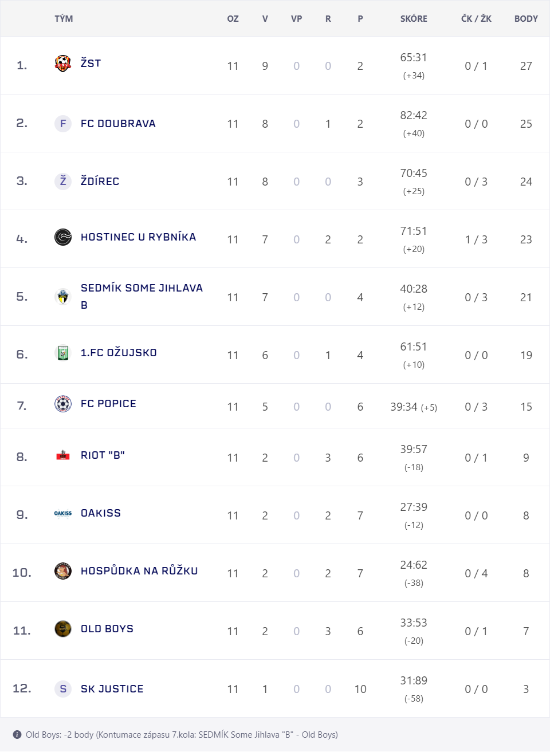Click the Riot "B" team logo
Viewport: 550px width, 756px height.
pos(63,455)
